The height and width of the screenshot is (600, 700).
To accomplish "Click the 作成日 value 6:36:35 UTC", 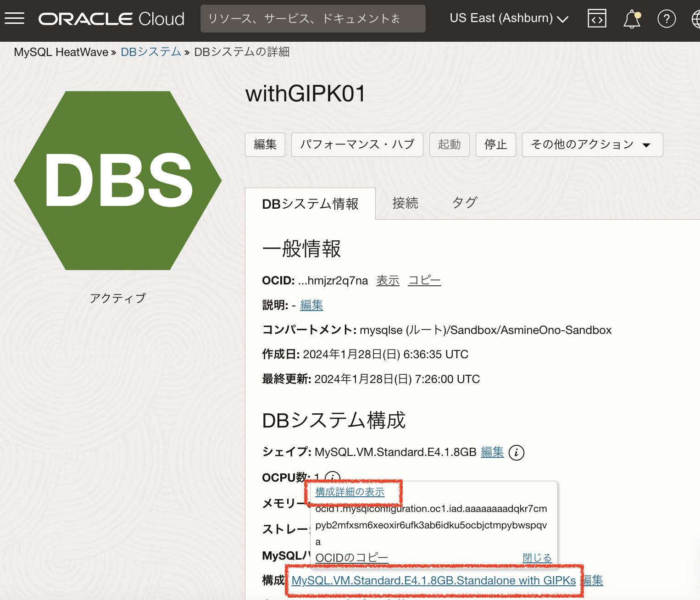I will 436,355.
